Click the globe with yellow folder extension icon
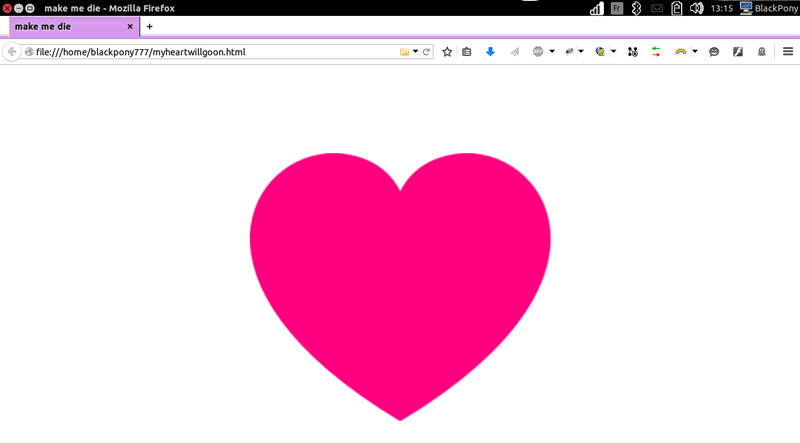This screenshot has height=443, width=800. (601, 52)
